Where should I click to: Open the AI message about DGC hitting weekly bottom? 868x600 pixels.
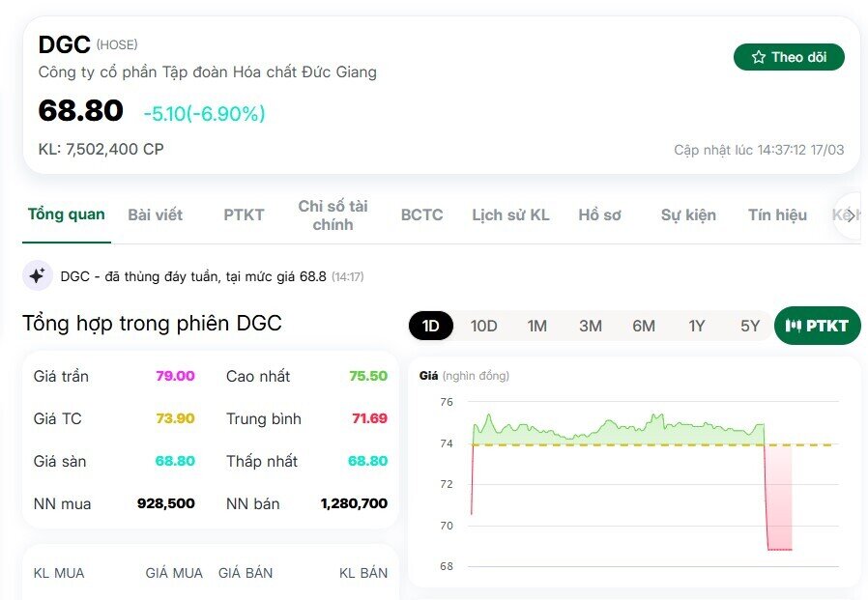pos(193,275)
